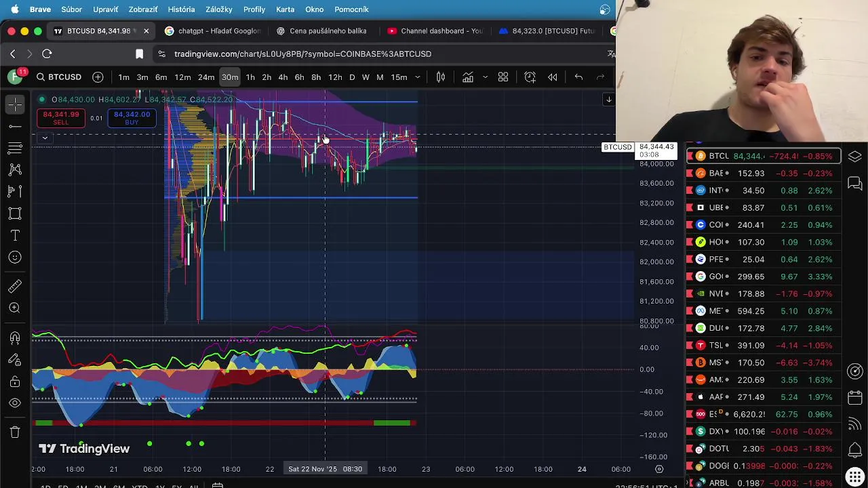Open the candlestick chart type menu
868x488 pixels.
(441, 77)
